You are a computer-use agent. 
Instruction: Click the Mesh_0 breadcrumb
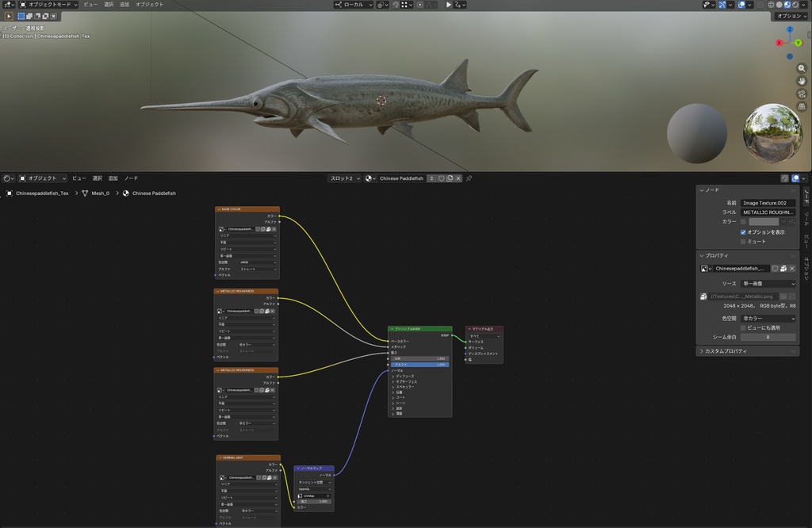click(x=101, y=193)
